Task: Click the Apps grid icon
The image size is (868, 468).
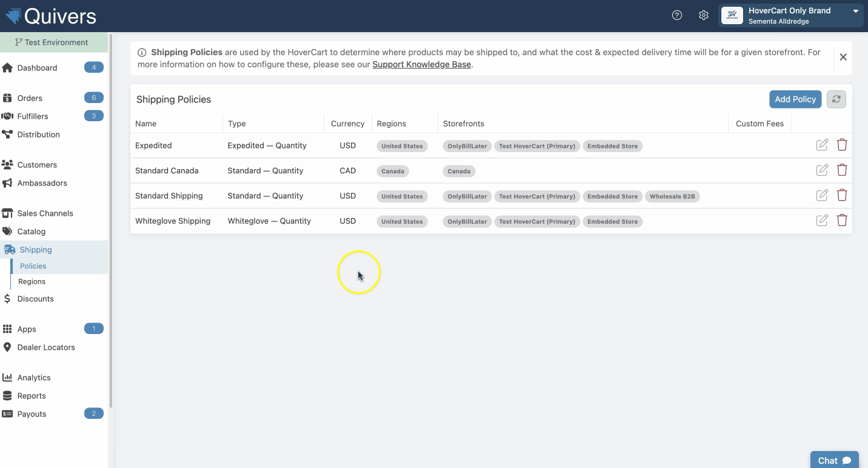Action: click(x=7, y=329)
